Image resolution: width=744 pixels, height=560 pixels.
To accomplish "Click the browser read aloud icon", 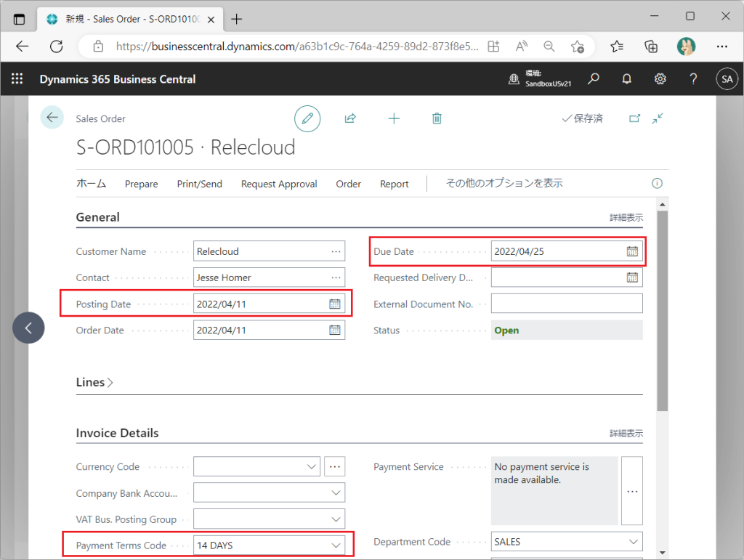I will click(522, 46).
